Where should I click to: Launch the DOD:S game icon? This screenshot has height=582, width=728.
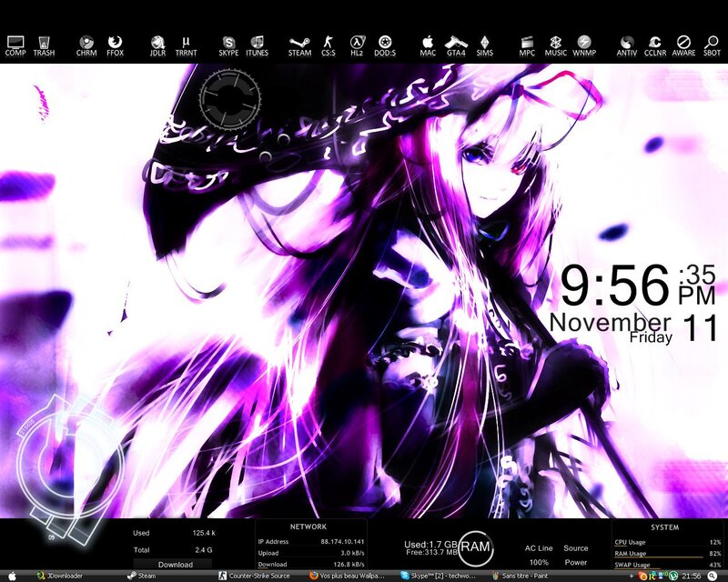tap(385, 46)
